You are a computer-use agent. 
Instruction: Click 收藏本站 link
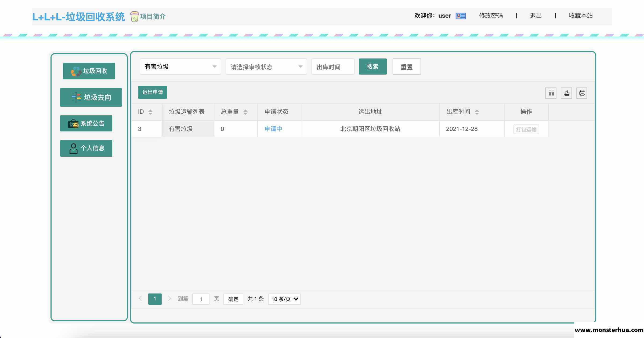tap(581, 16)
